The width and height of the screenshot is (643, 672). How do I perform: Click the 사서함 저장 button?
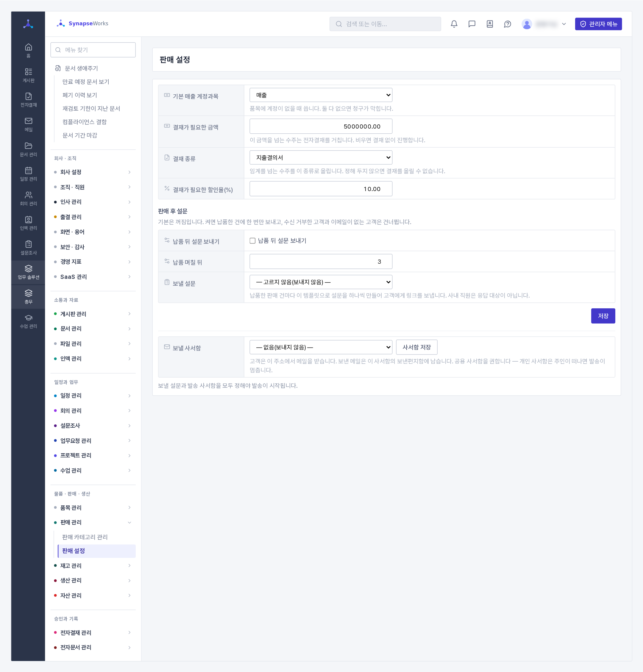coord(416,347)
